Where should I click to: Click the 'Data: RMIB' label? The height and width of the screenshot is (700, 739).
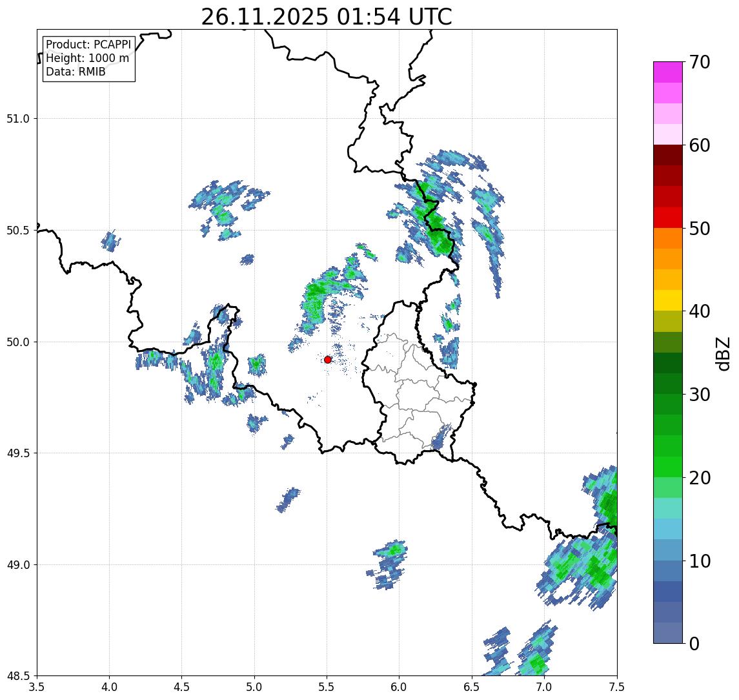coord(76,72)
